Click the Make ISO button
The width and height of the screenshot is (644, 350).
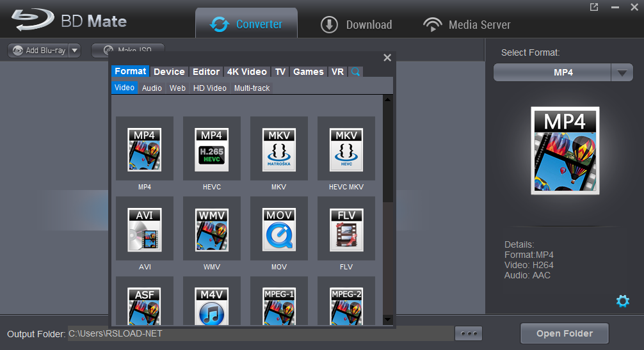128,49
